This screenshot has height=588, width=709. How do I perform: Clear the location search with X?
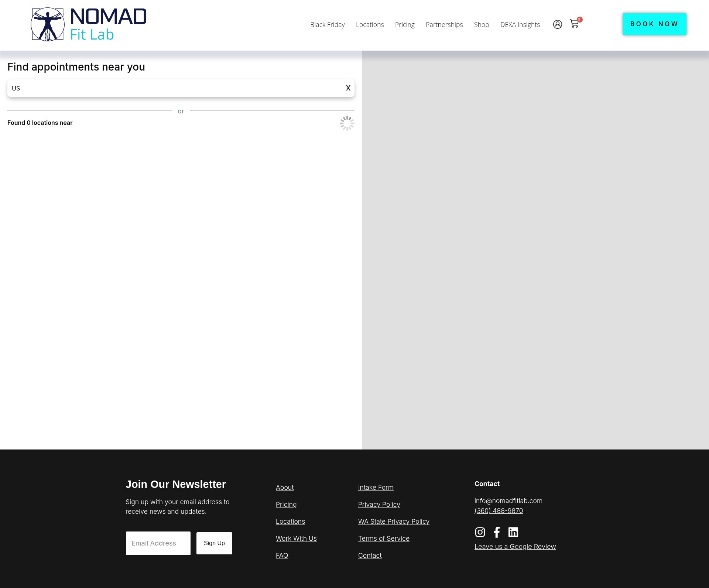tap(348, 88)
